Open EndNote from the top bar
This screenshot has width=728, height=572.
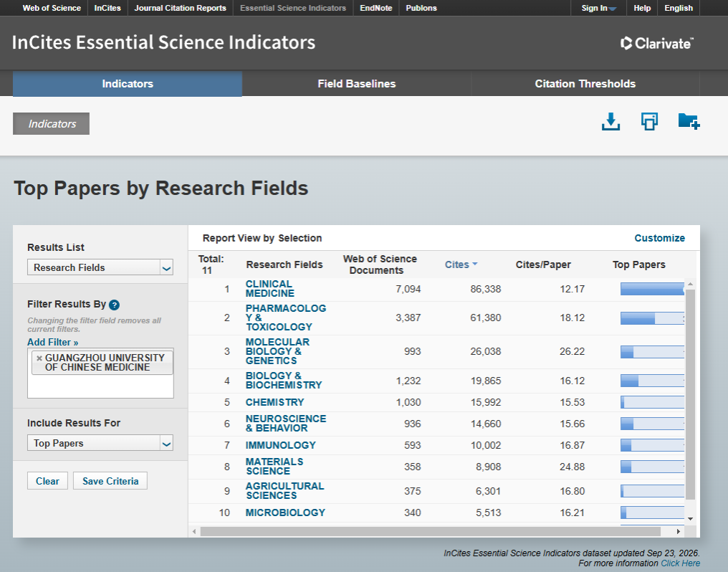pyautogui.click(x=376, y=8)
